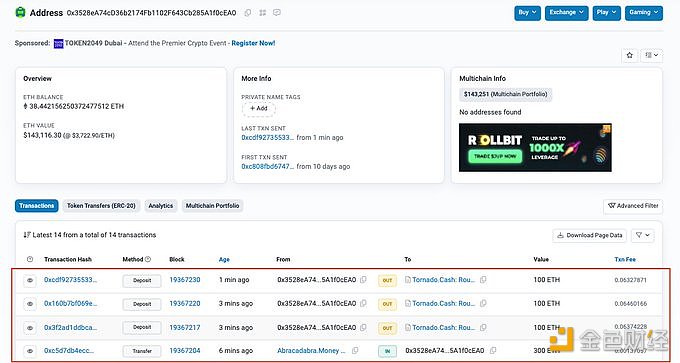The image size is (680, 363).
Task: Click the Method column help icon
Action: coord(148,259)
